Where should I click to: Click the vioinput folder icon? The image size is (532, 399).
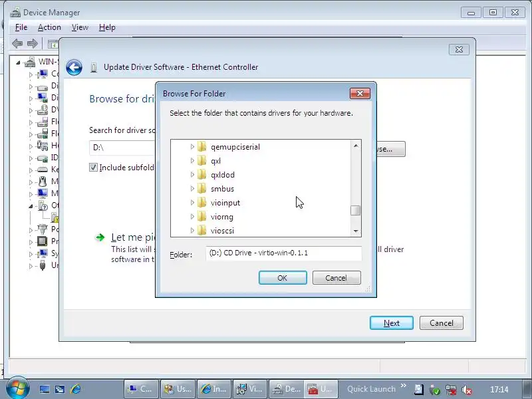201,202
